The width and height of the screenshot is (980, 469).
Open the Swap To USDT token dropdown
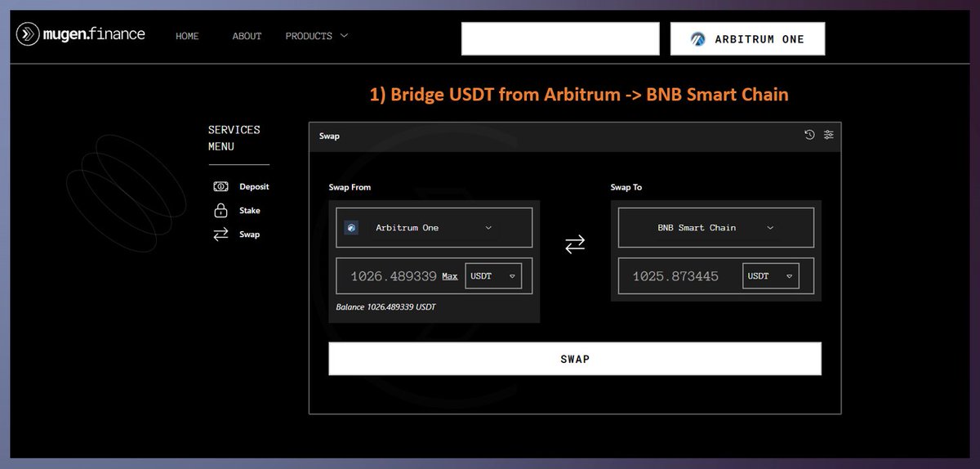click(x=771, y=276)
